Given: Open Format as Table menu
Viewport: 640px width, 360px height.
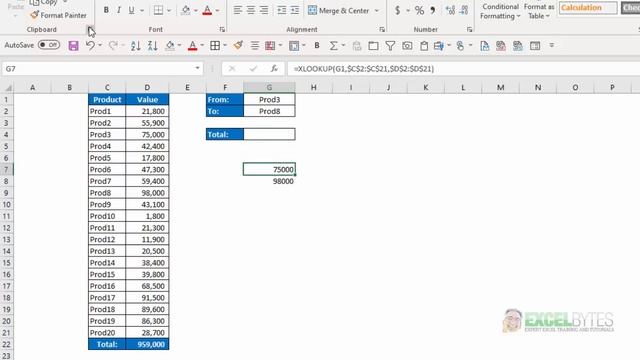Looking at the screenshot, I should [x=539, y=11].
